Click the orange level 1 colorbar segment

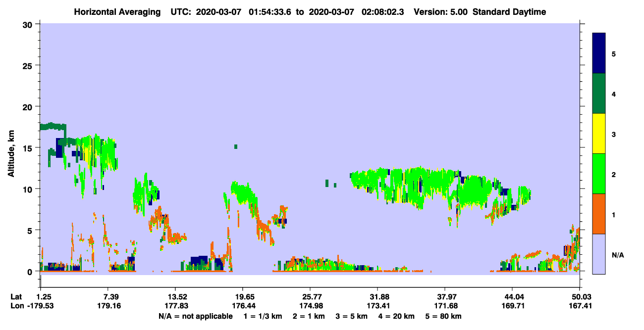599,214
